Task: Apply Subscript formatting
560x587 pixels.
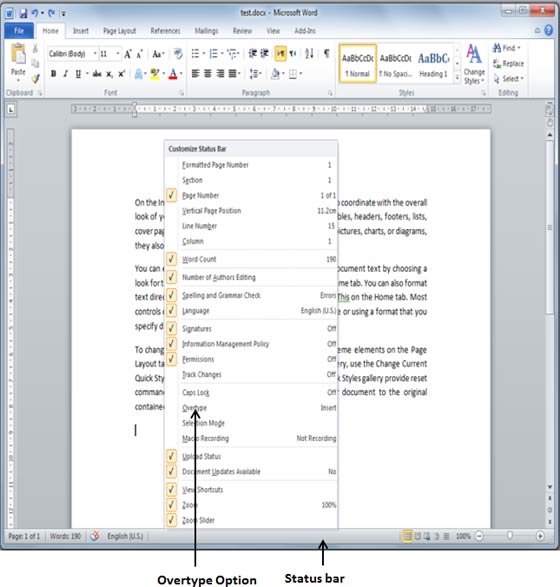Action: click(109, 74)
